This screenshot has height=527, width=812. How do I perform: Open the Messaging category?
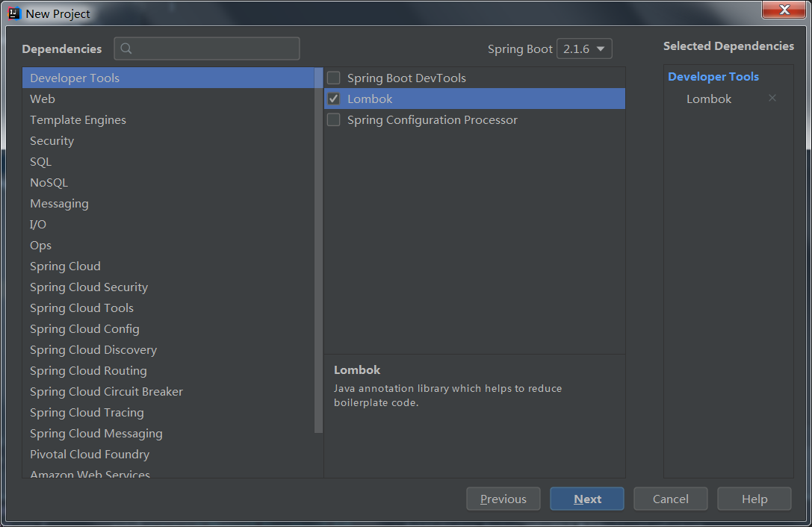pos(169,204)
